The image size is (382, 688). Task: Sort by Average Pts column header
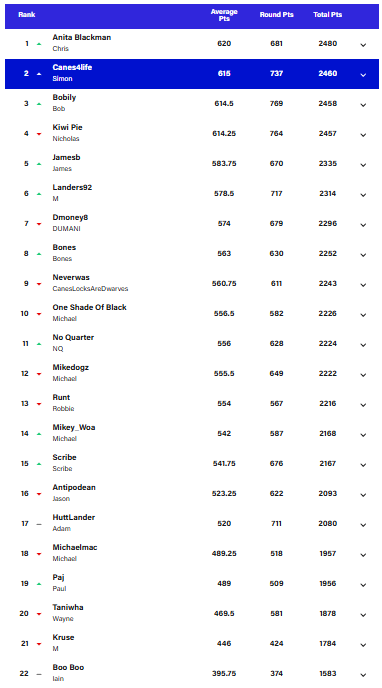224,15
